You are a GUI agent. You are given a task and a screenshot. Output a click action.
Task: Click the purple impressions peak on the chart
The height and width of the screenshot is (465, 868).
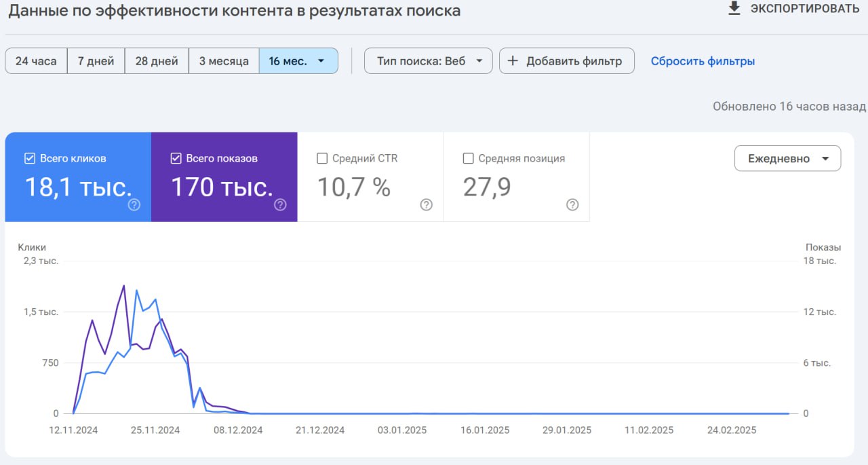click(123, 286)
